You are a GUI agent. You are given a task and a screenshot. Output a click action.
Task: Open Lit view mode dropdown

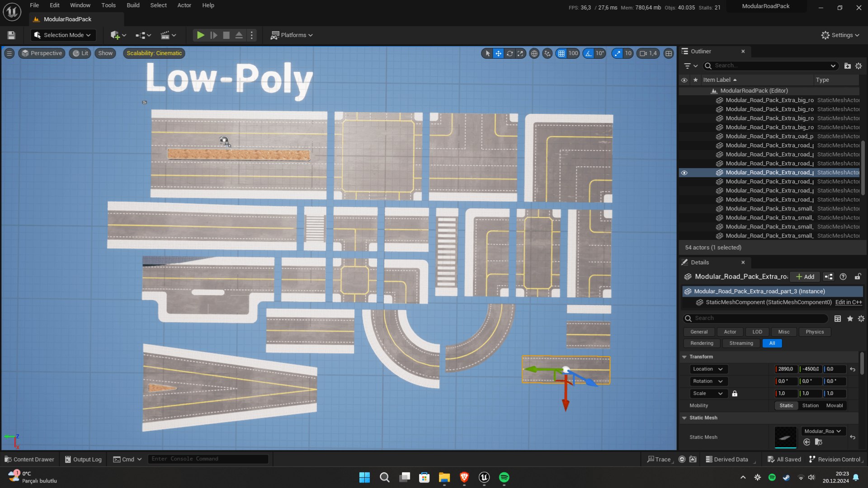[80, 53]
